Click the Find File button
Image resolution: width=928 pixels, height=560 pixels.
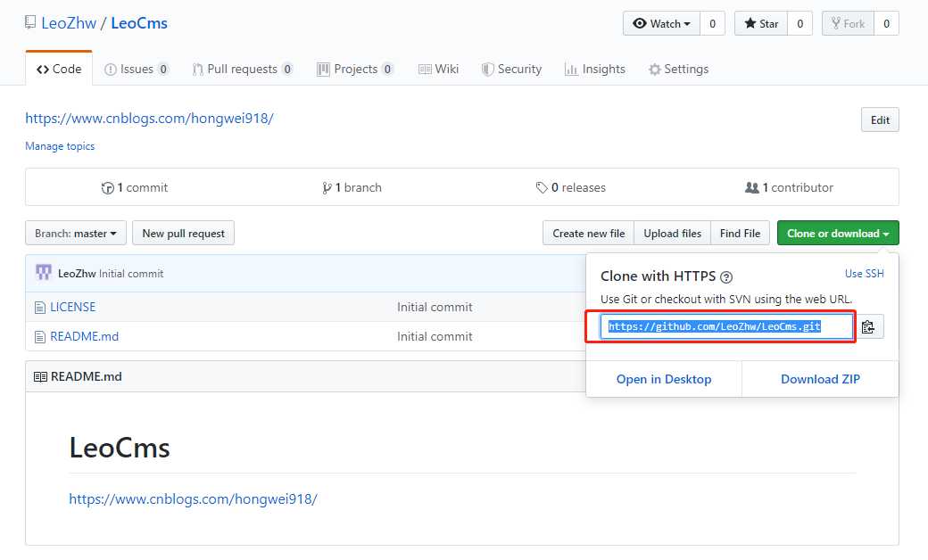click(x=740, y=234)
